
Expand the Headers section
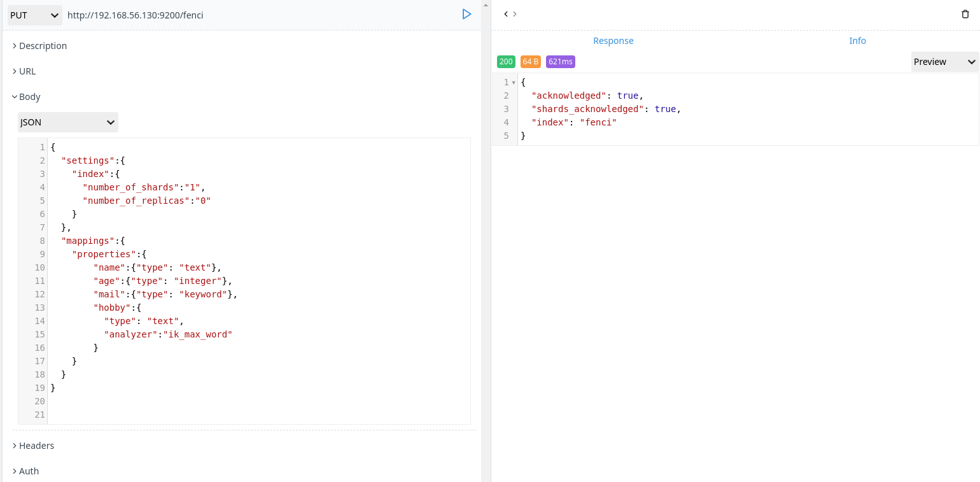pyautogui.click(x=34, y=445)
